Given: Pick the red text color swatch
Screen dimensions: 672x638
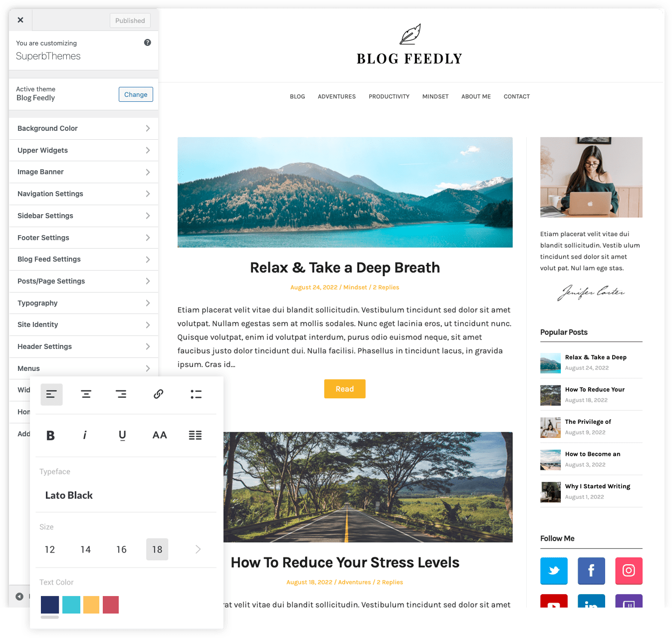Looking at the screenshot, I should 111,605.
